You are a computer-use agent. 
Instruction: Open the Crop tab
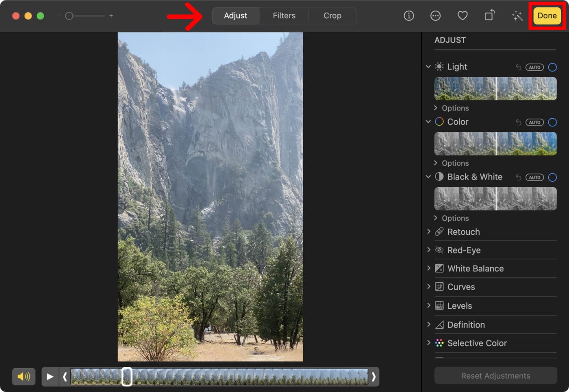pos(332,15)
